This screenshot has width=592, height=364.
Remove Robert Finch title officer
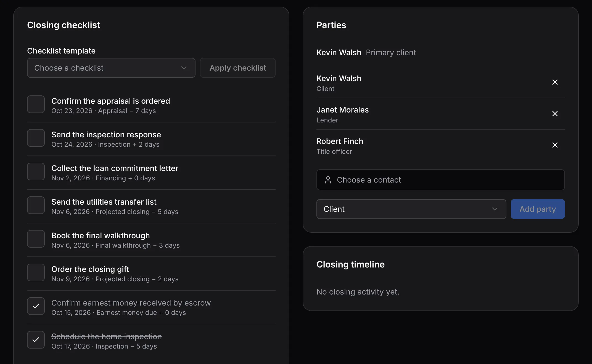pyautogui.click(x=555, y=145)
